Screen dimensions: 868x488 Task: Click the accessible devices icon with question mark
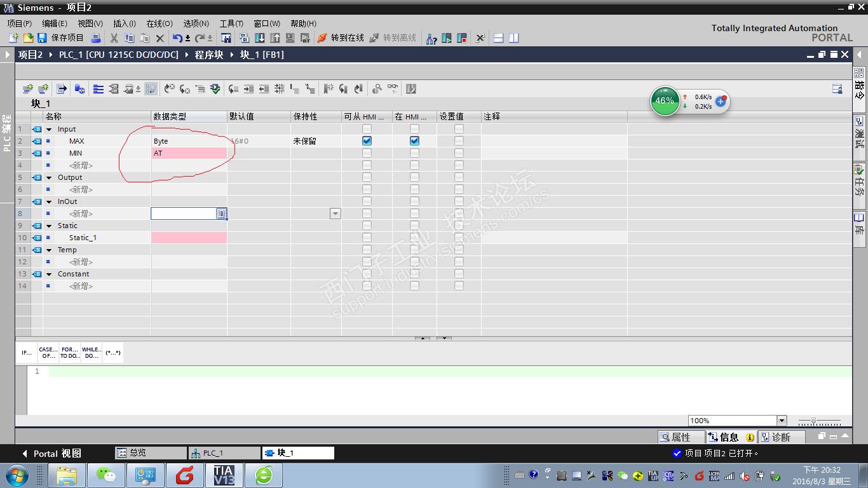point(431,38)
